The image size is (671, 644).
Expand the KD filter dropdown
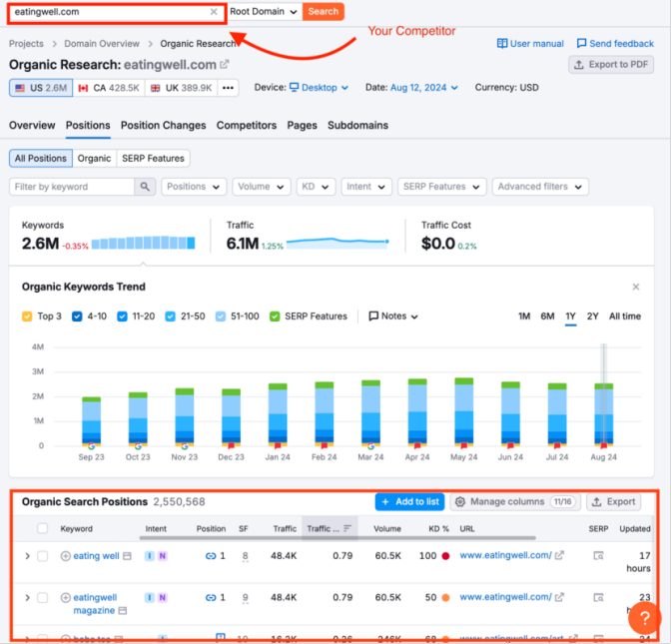tap(316, 187)
